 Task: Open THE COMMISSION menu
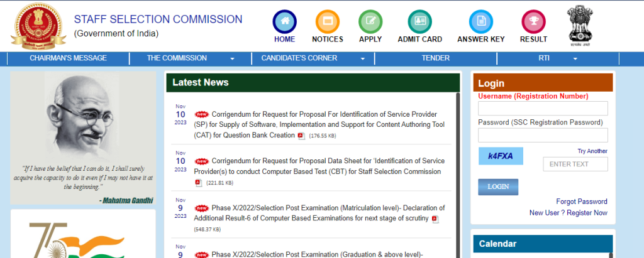click(177, 58)
